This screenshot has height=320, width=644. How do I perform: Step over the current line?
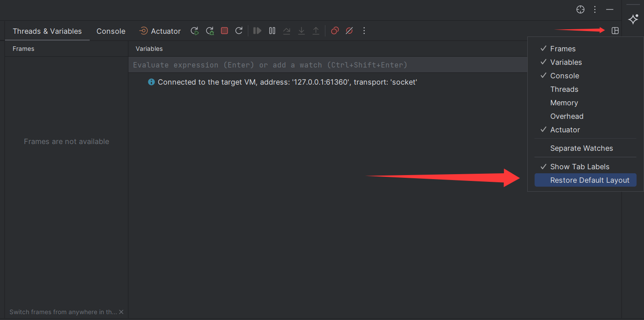287,31
